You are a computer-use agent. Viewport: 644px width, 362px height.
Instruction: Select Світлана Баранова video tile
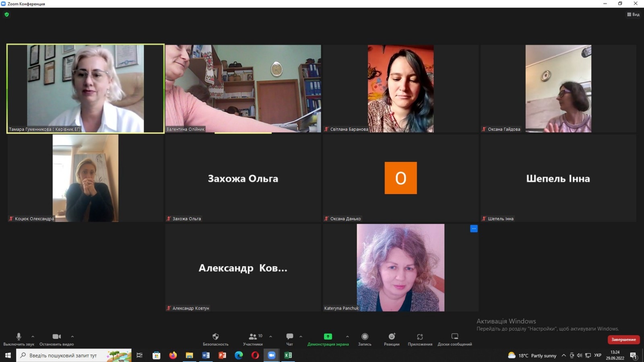400,88
